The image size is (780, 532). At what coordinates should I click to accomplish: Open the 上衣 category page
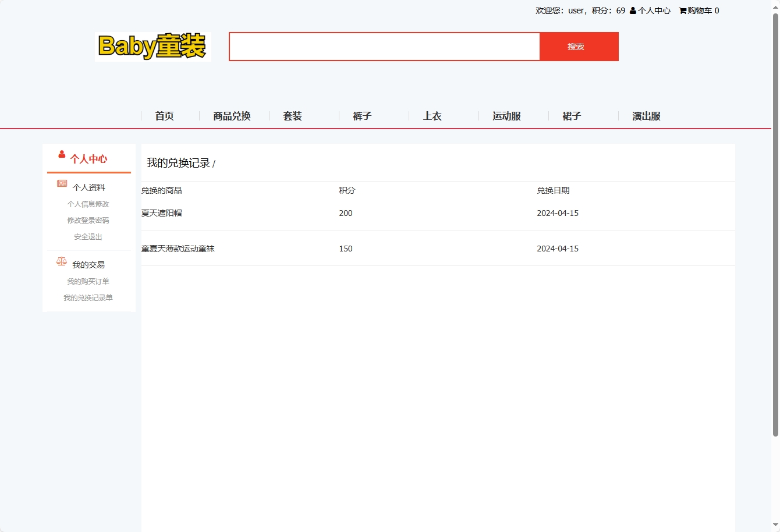click(432, 116)
